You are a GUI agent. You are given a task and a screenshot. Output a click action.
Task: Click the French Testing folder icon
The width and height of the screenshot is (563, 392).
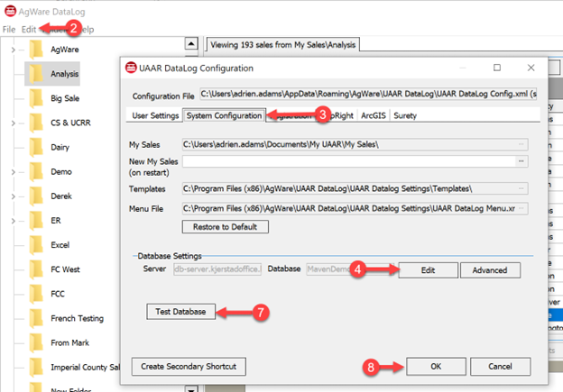click(36, 318)
